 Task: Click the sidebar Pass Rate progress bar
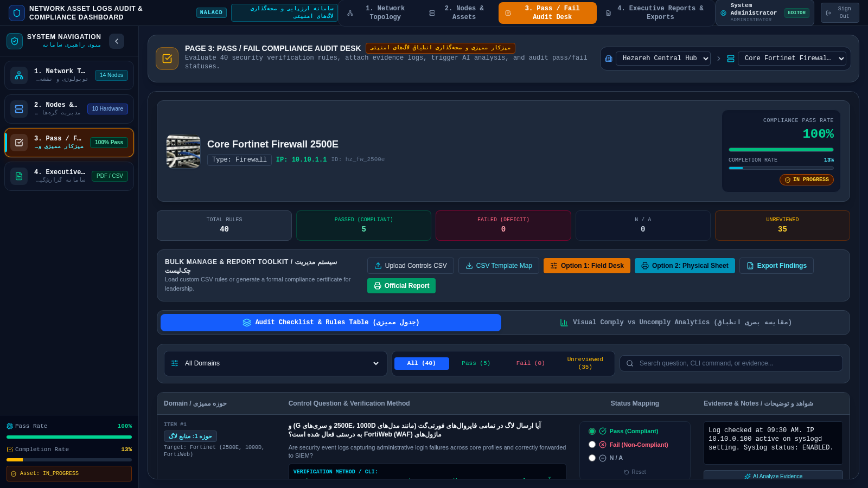[69, 437]
